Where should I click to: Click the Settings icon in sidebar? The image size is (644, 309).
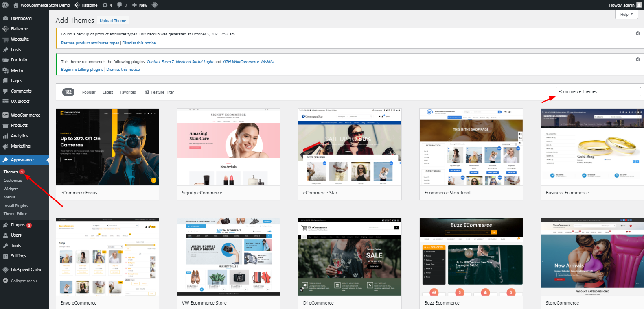click(5, 256)
